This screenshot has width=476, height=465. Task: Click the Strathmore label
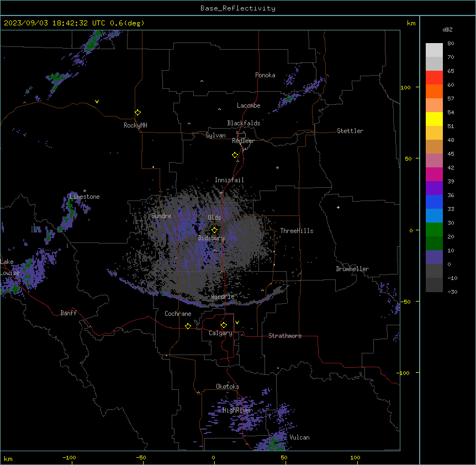coord(285,336)
